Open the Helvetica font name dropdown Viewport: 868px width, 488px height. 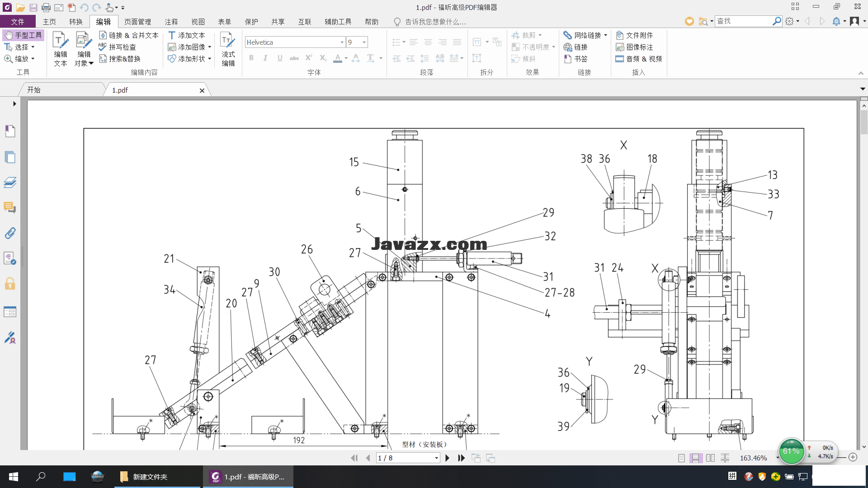[x=342, y=42]
